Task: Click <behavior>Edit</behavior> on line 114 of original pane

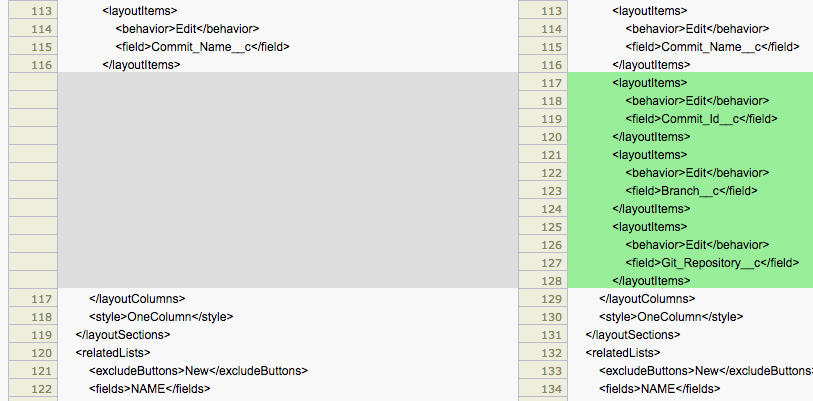Action: point(187,29)
